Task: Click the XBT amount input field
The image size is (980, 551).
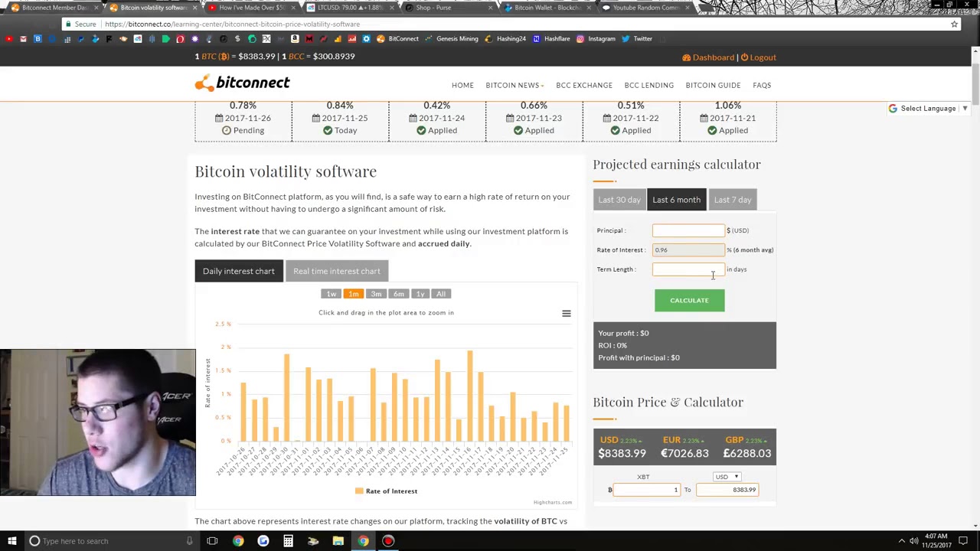Action: [x=647, y=490]
